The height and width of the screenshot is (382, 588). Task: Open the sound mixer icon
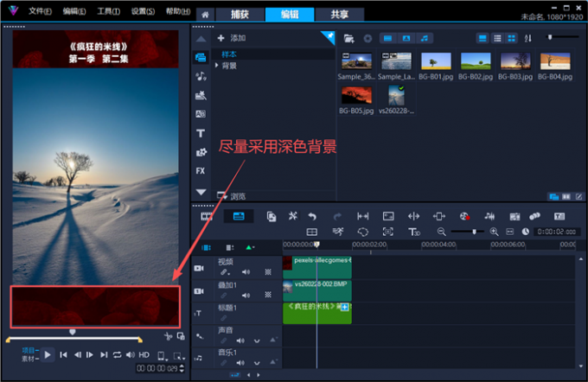(x=489, y=216)
